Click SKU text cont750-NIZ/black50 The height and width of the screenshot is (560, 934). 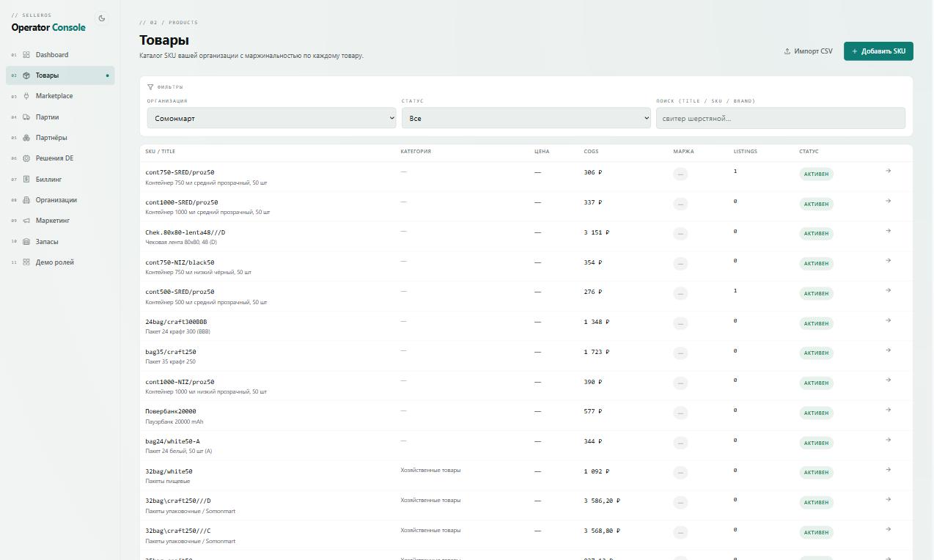pos(180,262)
